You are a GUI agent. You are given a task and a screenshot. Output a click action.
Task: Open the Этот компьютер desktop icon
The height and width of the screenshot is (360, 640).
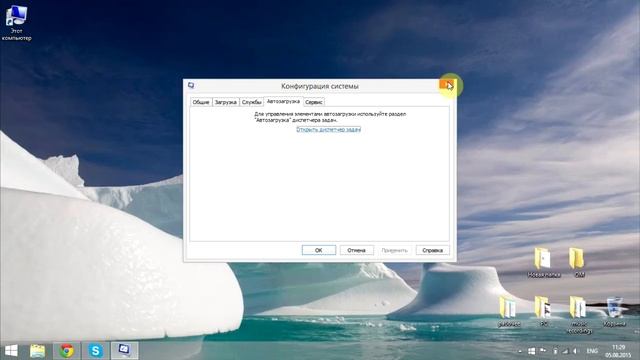click(x=16, y=23)
